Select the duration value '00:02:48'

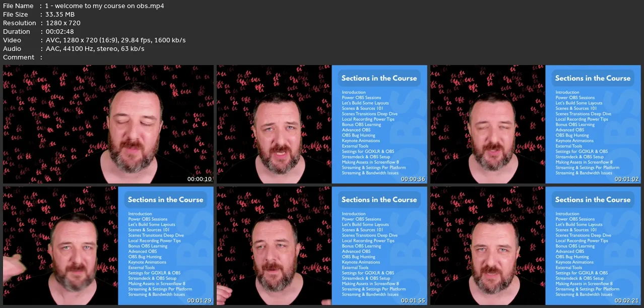point(59,32)
